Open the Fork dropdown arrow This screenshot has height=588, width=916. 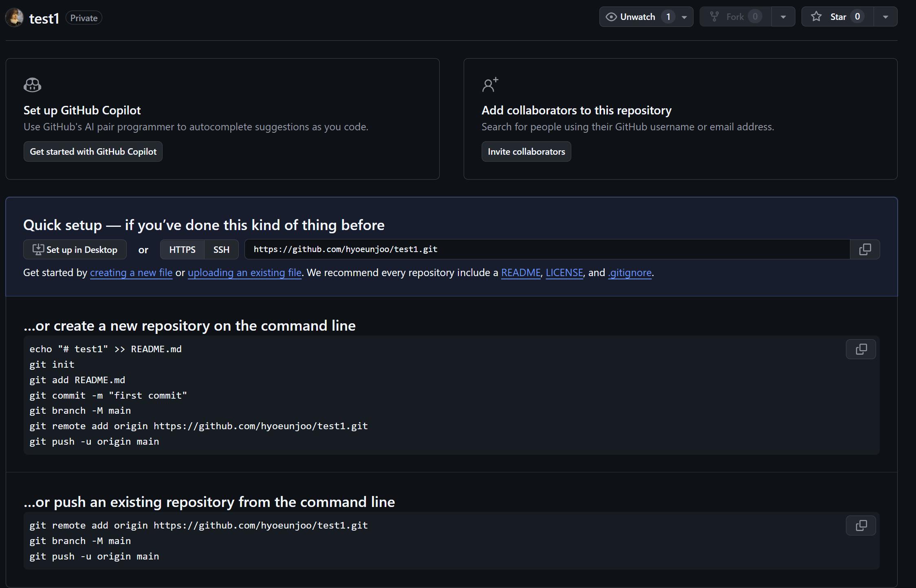(x=783, y=17)
